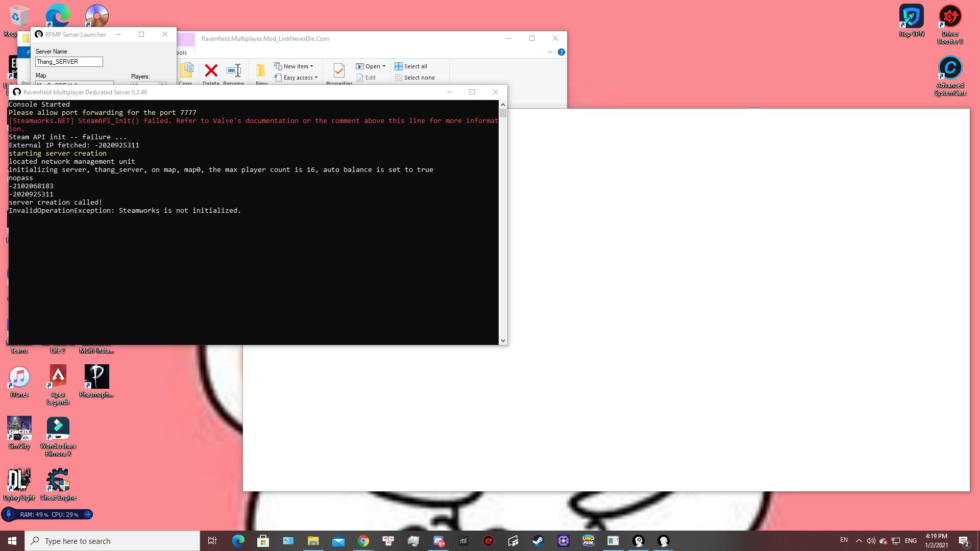Open Google Chrome from the taskbar
Viewport: 980px width, 551px height.
(x=363, y=541)
